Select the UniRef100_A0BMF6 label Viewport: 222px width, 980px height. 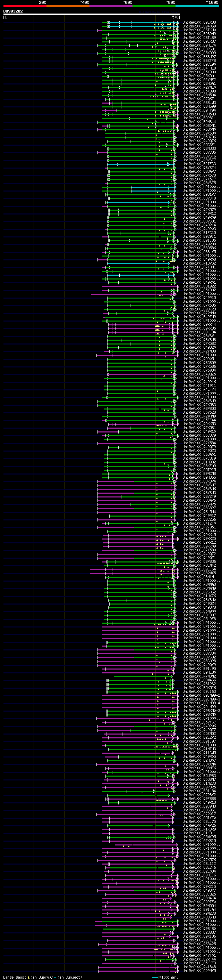point(199,768)
